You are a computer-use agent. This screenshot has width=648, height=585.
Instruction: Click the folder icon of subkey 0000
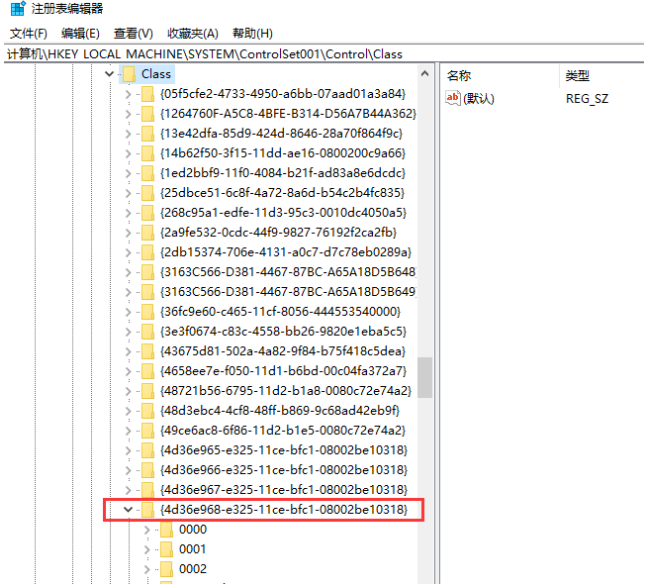pos(166,529)
